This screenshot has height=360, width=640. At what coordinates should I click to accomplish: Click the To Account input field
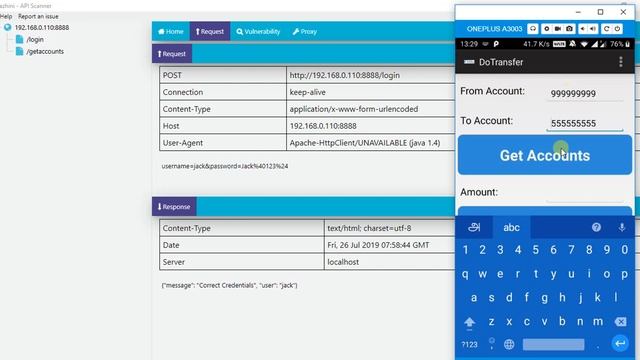click(x=585, y=123)
